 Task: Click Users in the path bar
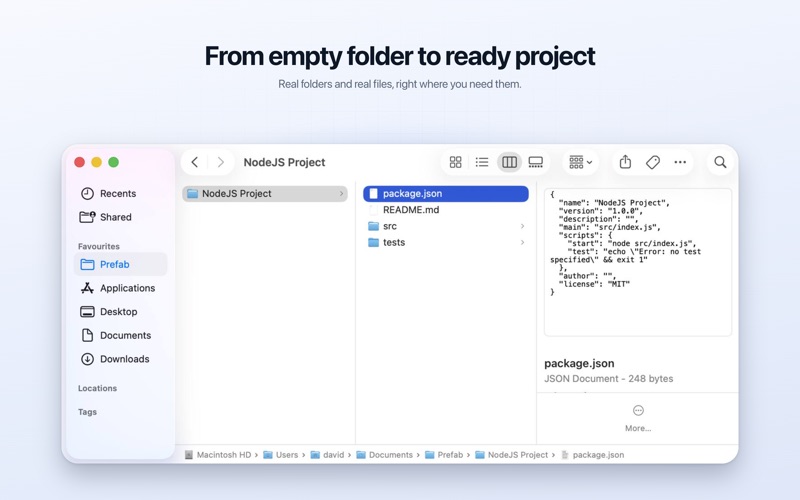281,455
